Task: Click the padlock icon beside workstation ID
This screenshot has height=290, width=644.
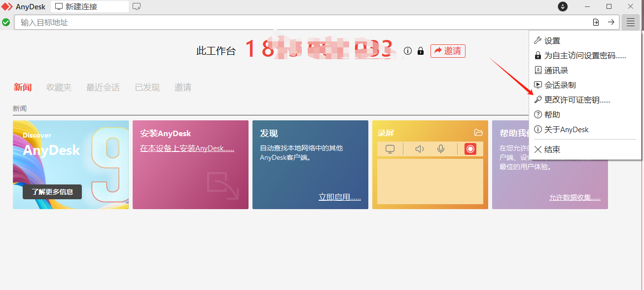Action: (421, 51)
